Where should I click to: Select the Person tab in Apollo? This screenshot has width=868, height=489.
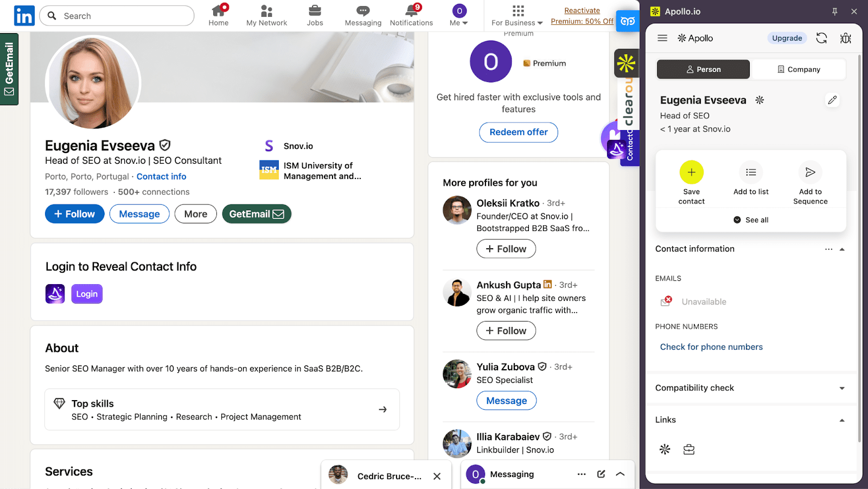[x=703, y=69]
